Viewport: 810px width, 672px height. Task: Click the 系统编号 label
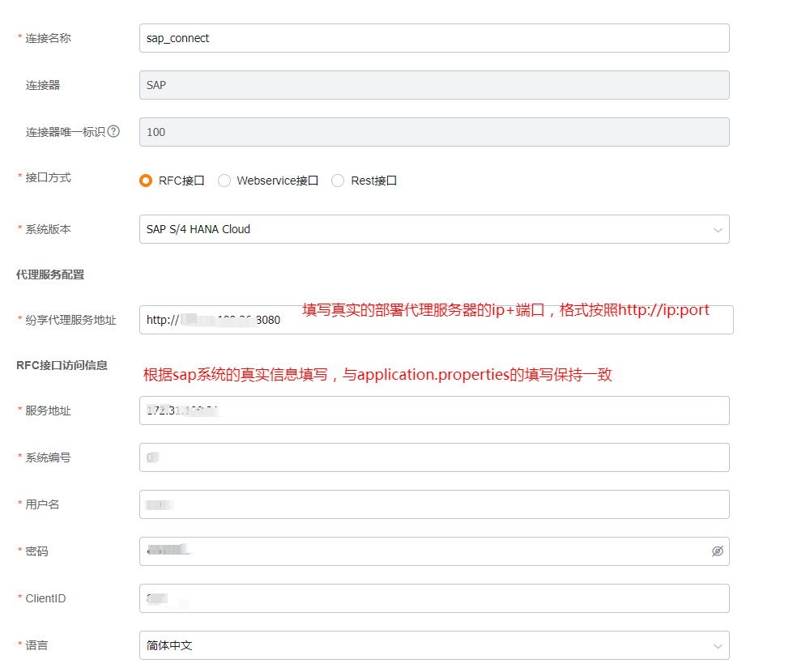[48, 457]
